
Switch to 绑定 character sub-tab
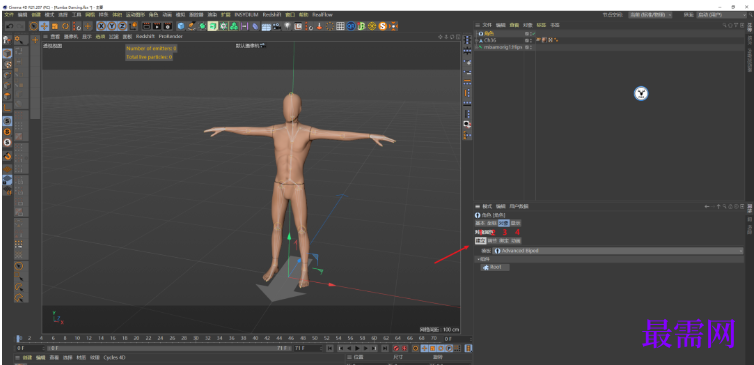point(503,241)
